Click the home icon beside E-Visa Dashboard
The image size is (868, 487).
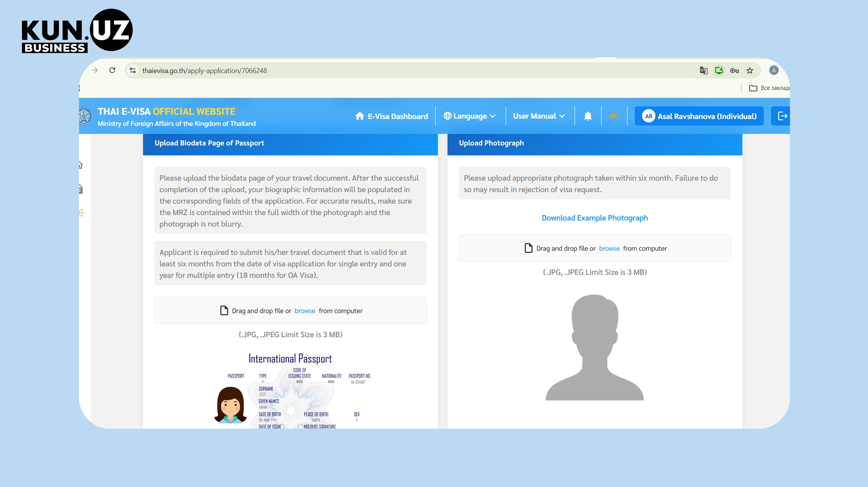pos(359,116)
